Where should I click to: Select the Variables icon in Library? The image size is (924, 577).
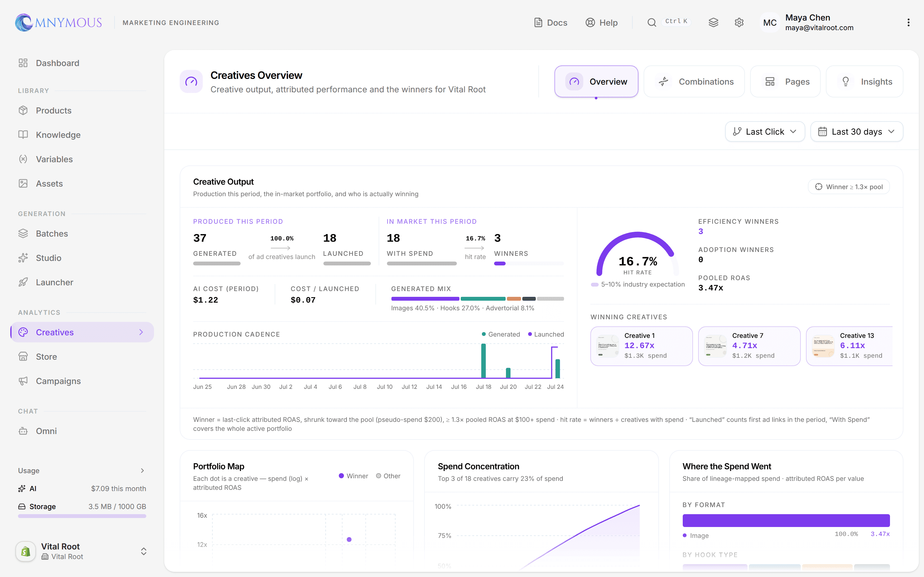click(23, 159)
